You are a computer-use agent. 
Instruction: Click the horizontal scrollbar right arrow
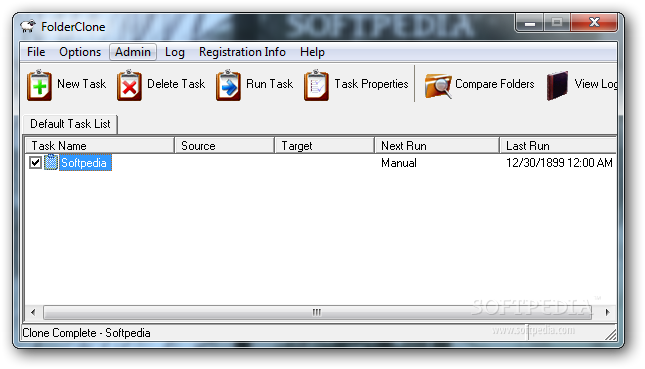tap(607, 312)
